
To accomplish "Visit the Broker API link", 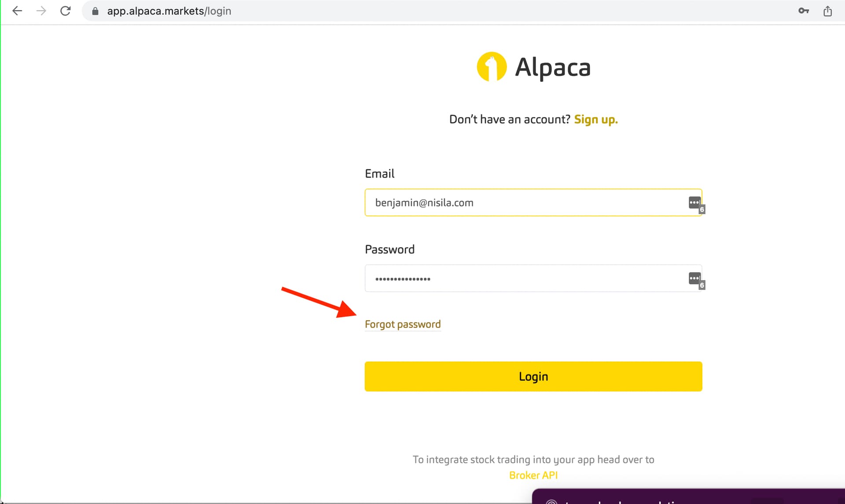I will (533, 475).
